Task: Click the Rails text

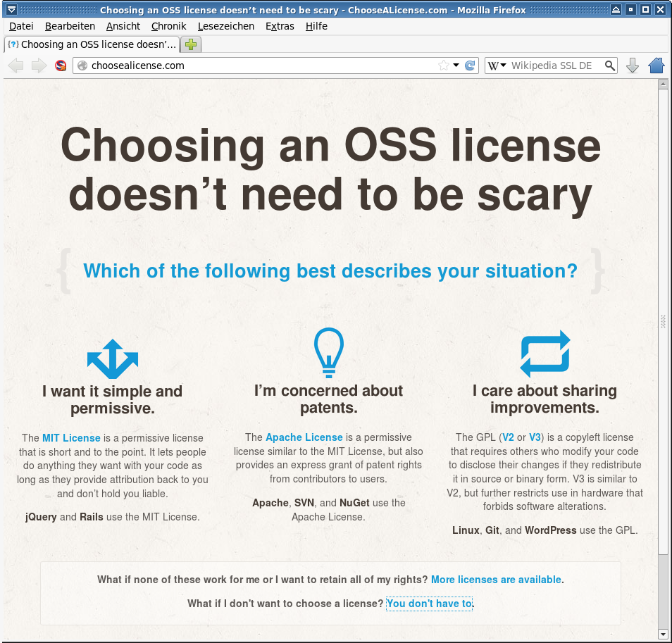Action: click(92, 517)
